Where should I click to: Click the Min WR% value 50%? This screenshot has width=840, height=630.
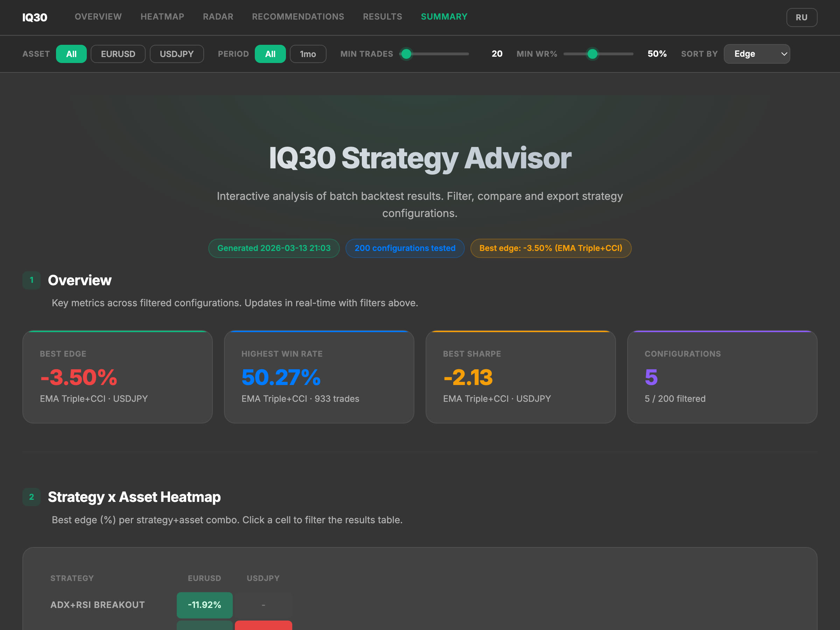(x=657, y=54)
